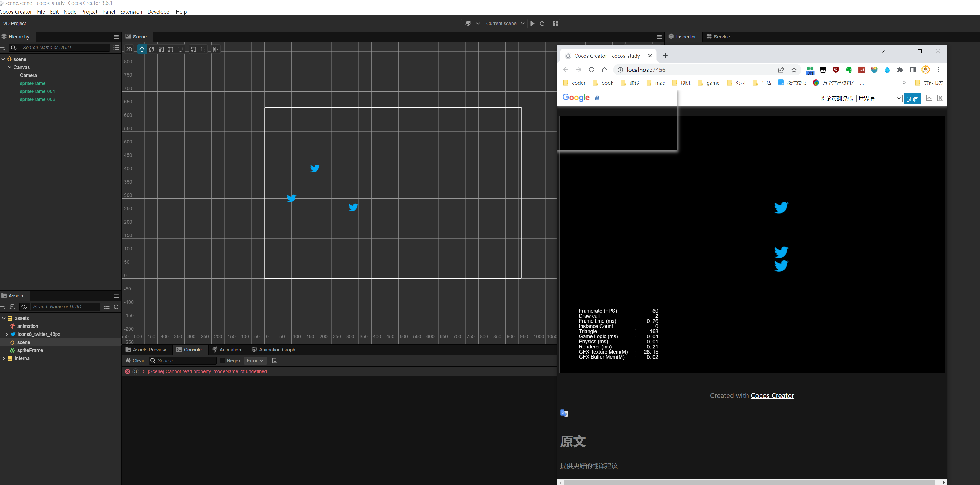Viewport: 980px width, 485px height.
Task: Select the Scale gizmo tool
Action: point(161,49)
